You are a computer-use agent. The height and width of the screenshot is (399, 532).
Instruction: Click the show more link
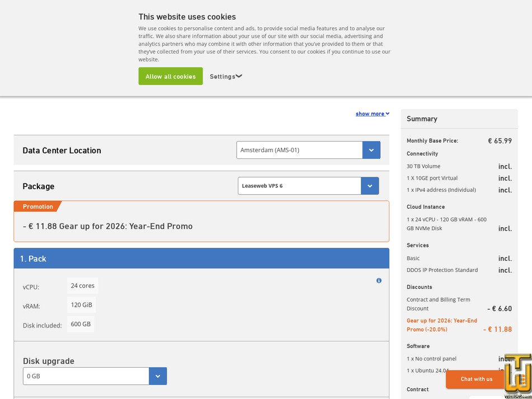pyautogui.click(x=372, y=114)
